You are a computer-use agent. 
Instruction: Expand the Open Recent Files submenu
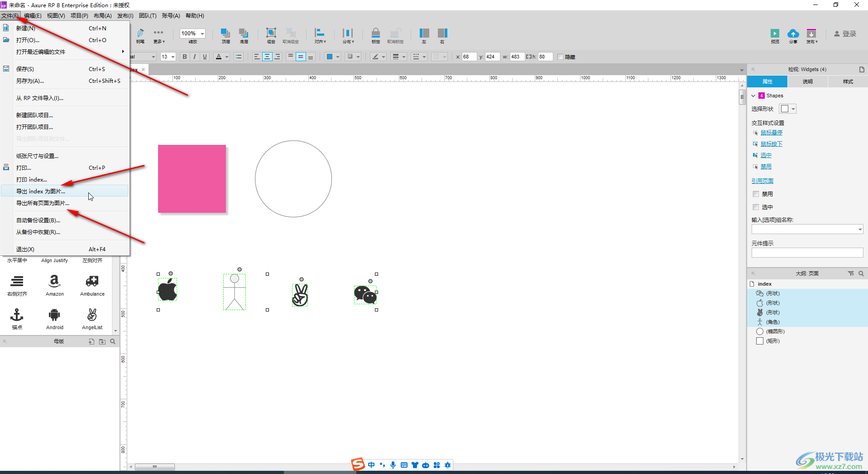pyautogui.click(x=65, y=52)
